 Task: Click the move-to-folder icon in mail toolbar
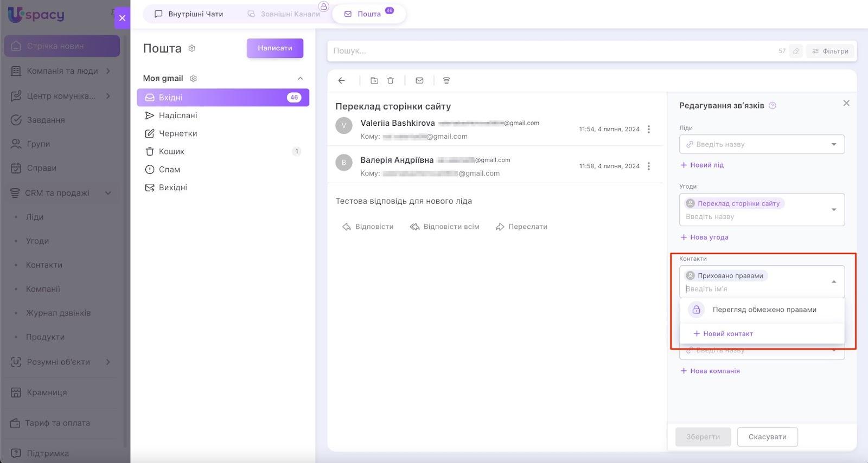(x=374, y=80)
